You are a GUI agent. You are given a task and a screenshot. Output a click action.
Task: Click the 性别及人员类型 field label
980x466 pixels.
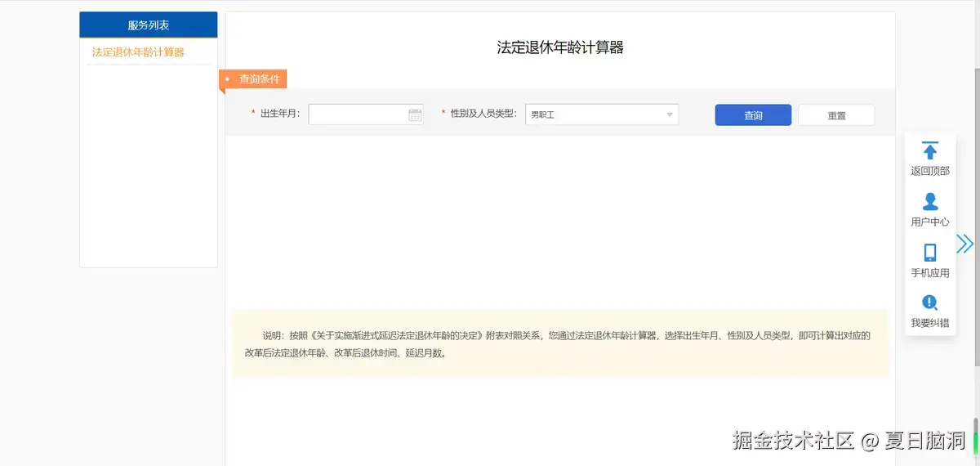(483, 114)
